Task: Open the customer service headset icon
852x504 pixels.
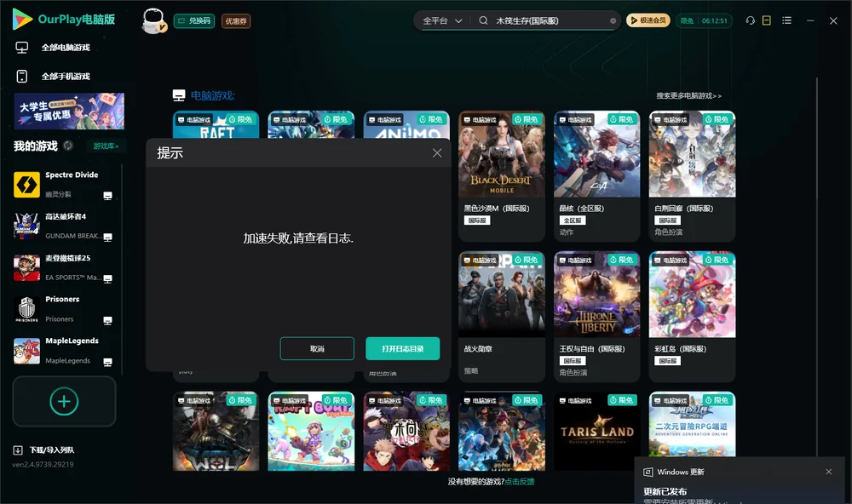Action: (x=751, y=20)
